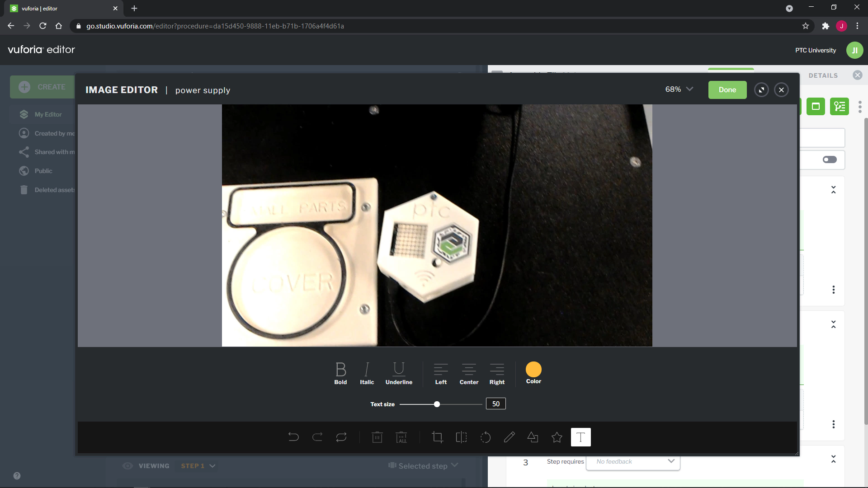Click the Delete ALL trash icon

point(401,437)
